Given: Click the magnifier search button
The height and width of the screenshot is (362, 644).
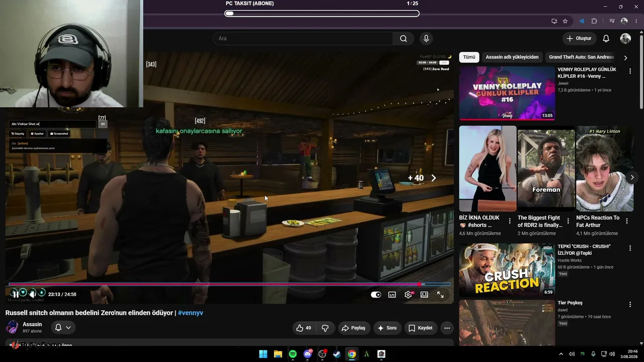Looking at the screenshot, I should point(404,38).
